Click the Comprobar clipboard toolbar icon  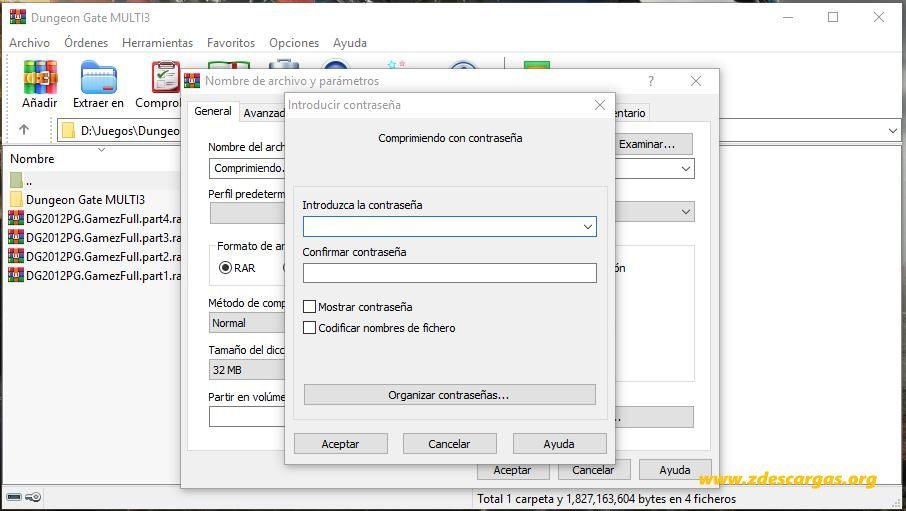165,77
